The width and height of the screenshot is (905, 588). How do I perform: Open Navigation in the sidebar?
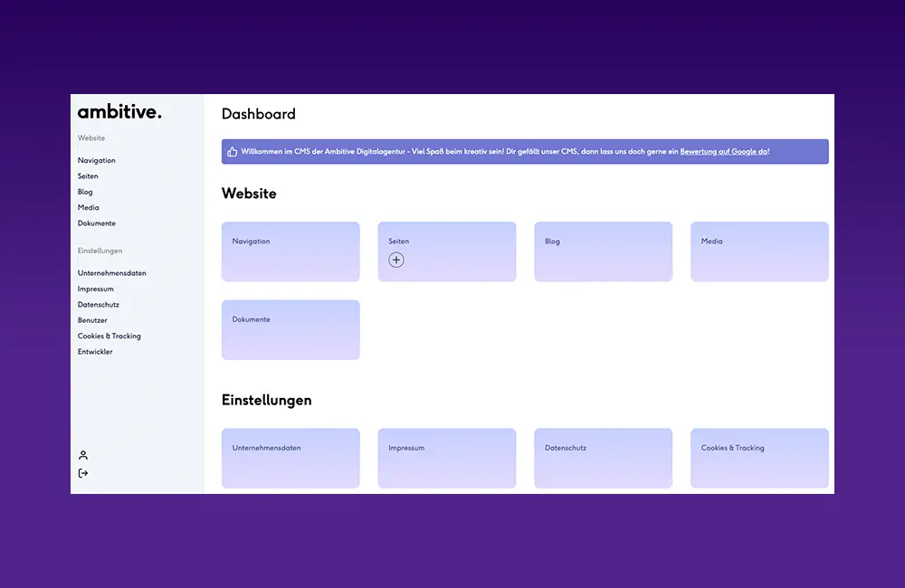pyautogui.click(x=97, y=160)
